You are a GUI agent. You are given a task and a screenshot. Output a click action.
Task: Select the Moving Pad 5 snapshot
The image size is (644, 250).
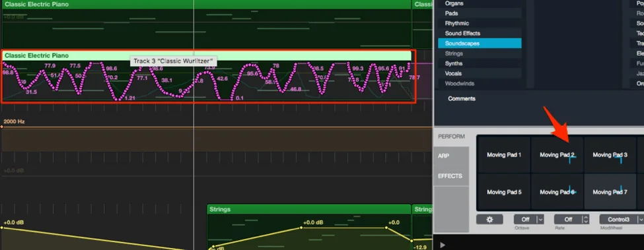point(504,192)
